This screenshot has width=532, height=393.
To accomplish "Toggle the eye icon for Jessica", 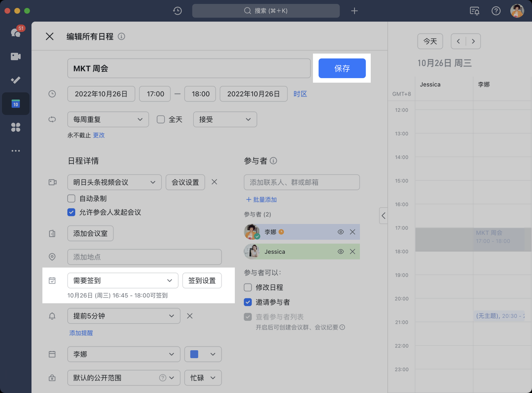I will pyautogui.click(x=340, y=252).
